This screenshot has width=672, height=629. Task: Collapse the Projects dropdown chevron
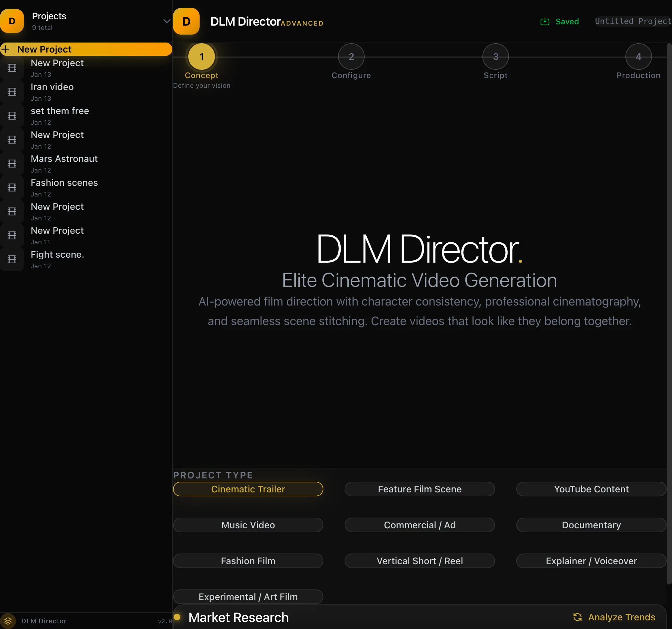coord(167,21)
